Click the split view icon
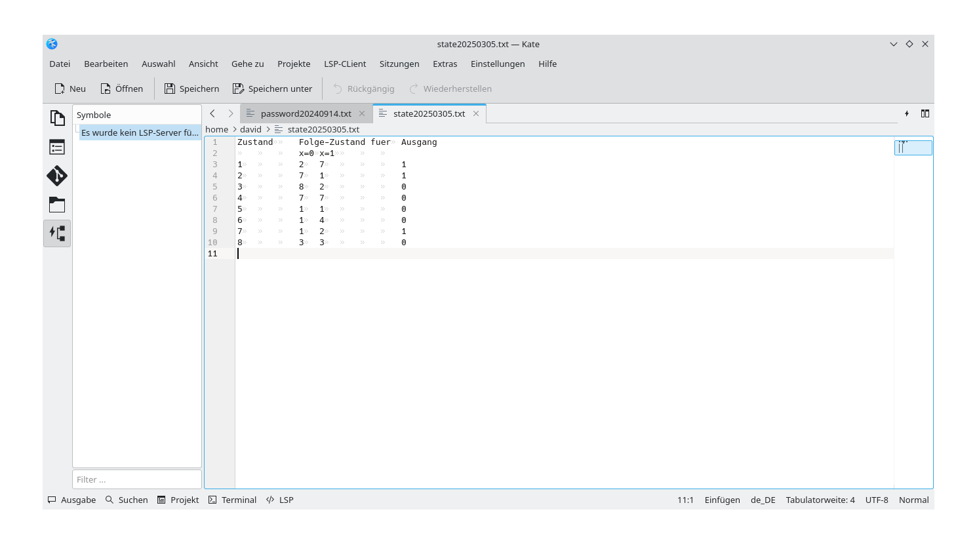 (925, 113)
